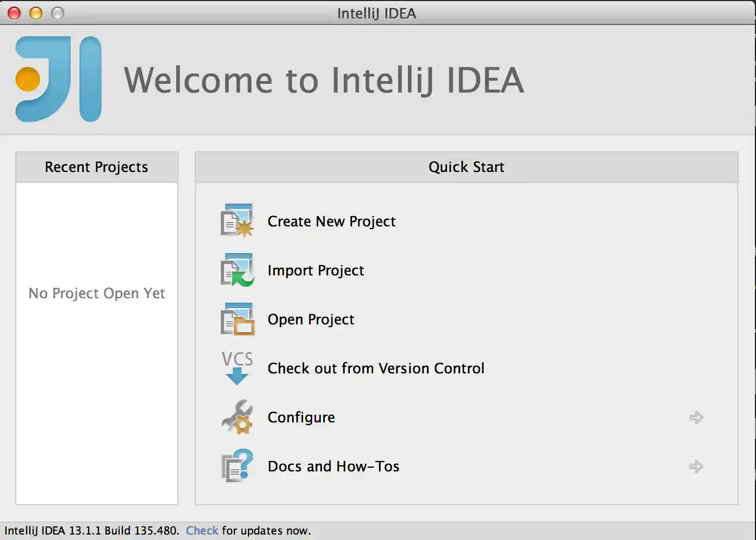Click the Recent Projects header
Viewport: 756px width, 540px height.
[x=96, y=167]
